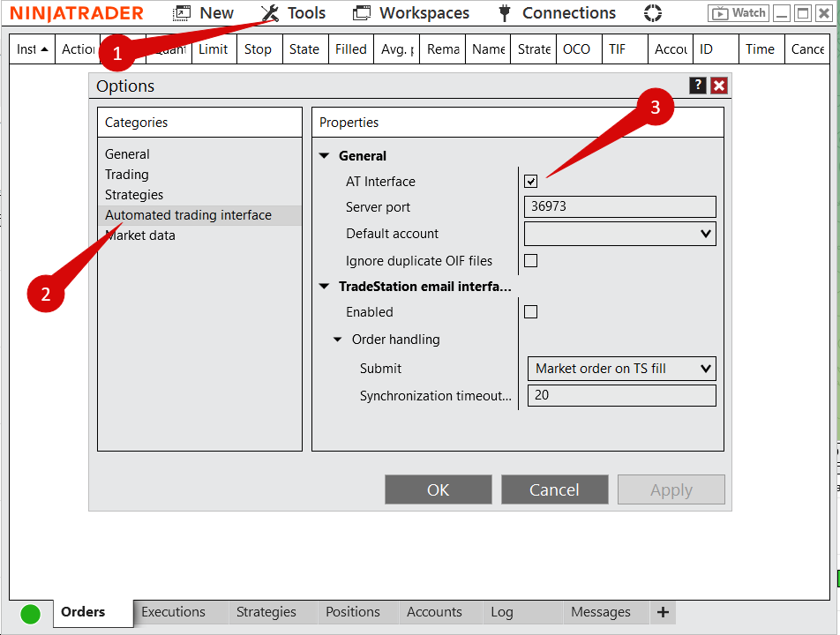Viewport: 840px width, 635px height.
Task: Click the Watch video button
Action: [x=739, y=13]
